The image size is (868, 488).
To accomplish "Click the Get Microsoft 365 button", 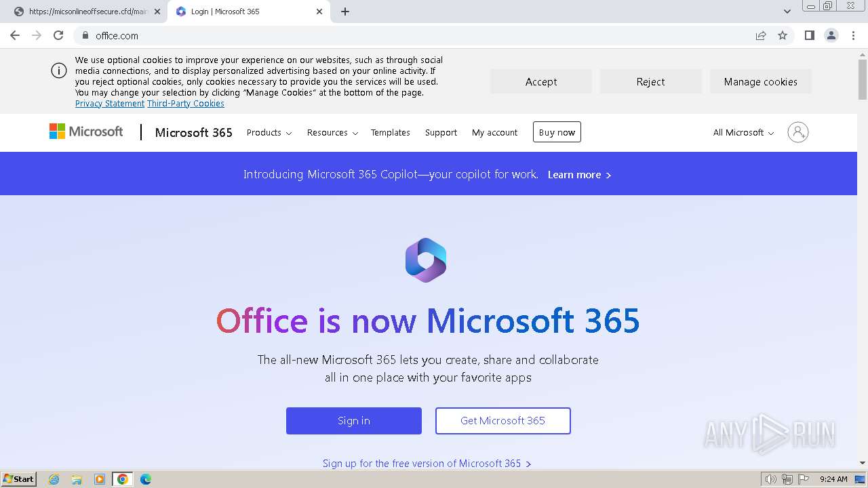I will point(503,421).
